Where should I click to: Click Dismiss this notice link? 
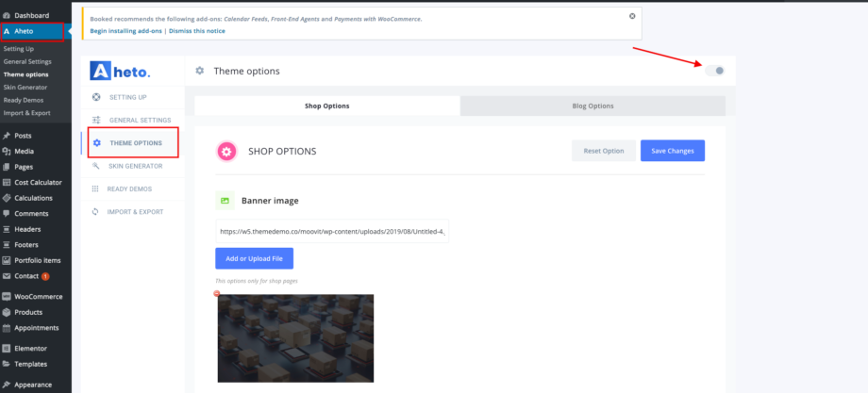tap(197, 31)
